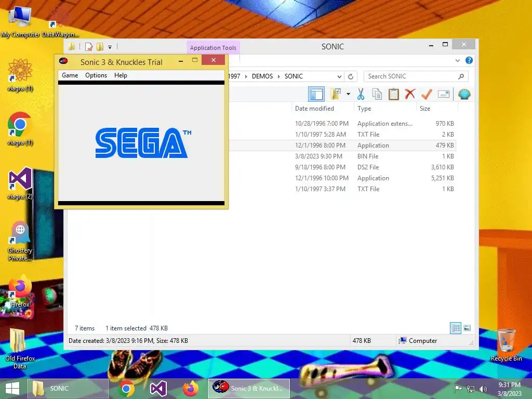Click the SEGA logo game screen
This screenshot has height=399, width=532.
click(141, 143)
